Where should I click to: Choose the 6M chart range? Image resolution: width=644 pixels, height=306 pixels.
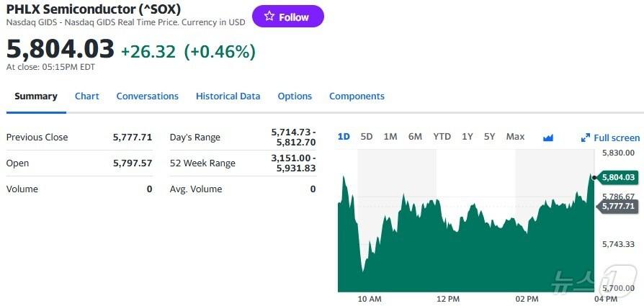coord(415,137)
